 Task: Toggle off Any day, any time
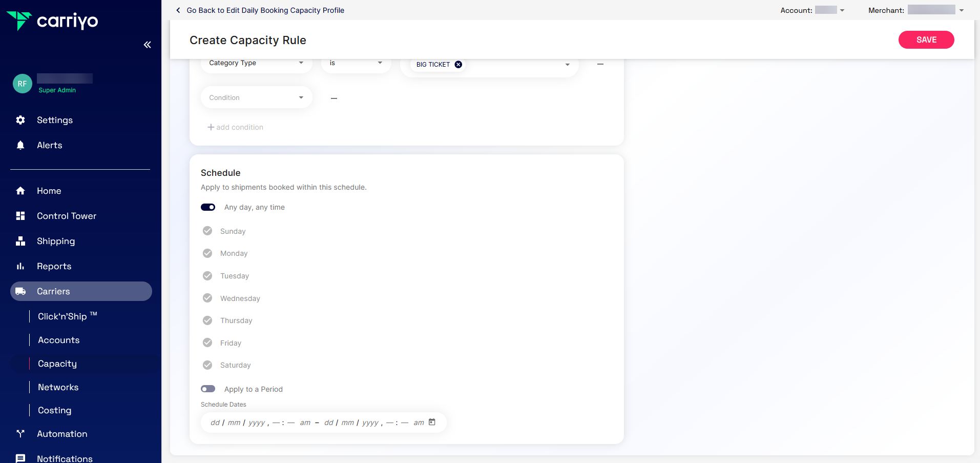208,207
